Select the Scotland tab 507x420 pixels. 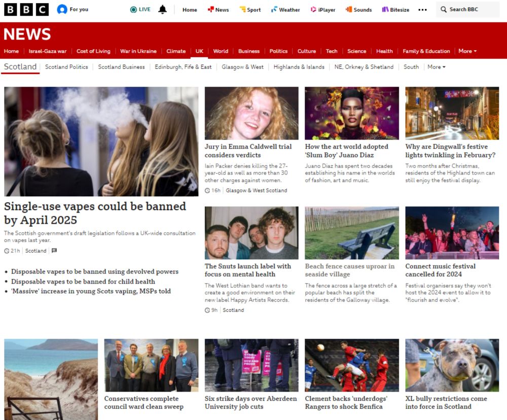20,66
